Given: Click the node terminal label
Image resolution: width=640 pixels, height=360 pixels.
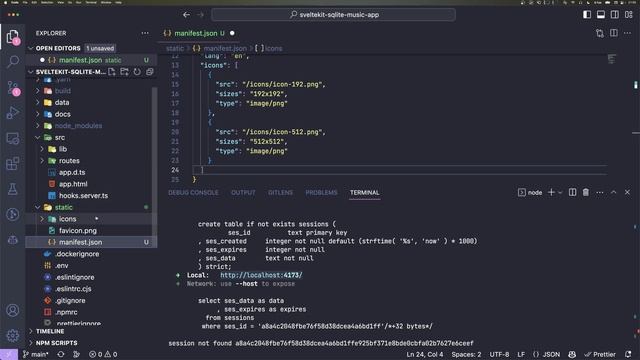Looking at the screenshot, I should point(530,192).
